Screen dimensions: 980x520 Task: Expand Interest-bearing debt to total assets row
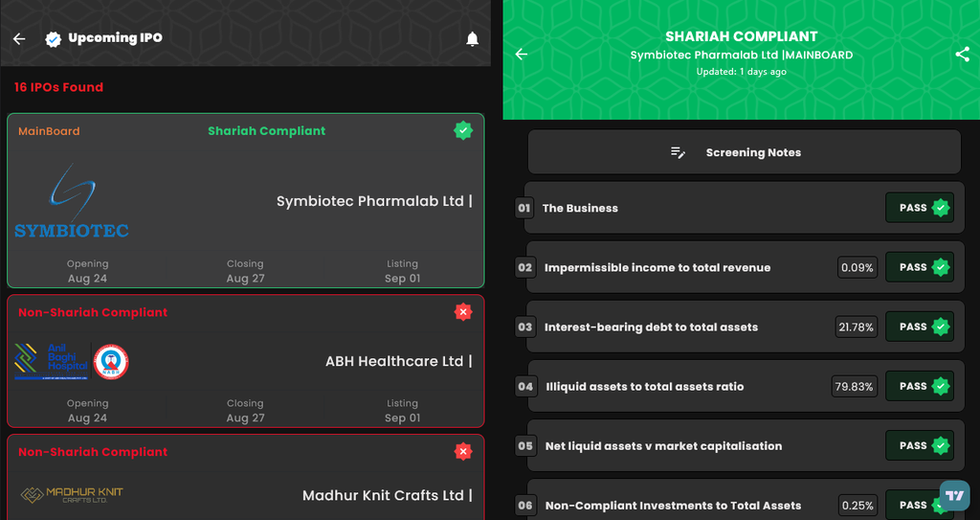pos(745,327)
